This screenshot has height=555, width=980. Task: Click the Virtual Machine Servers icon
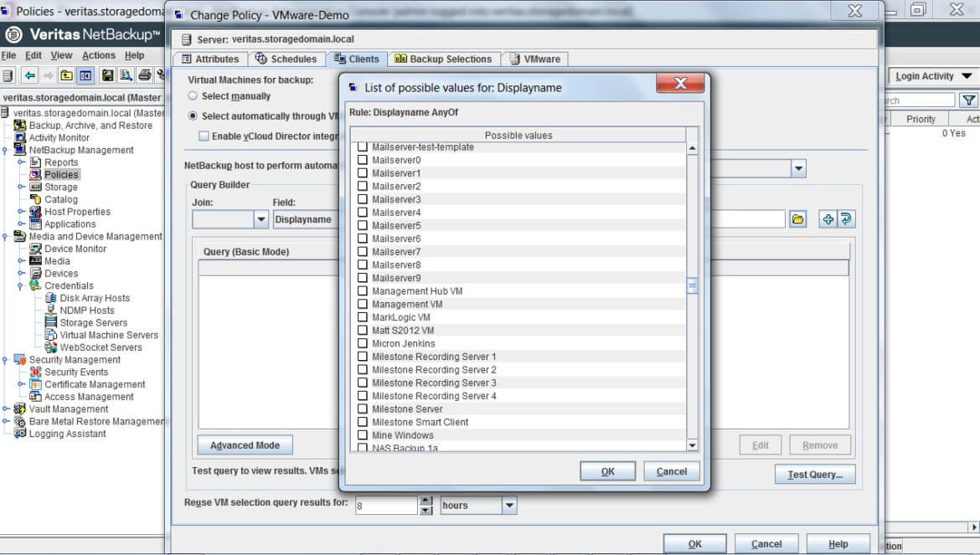[51, 335]
